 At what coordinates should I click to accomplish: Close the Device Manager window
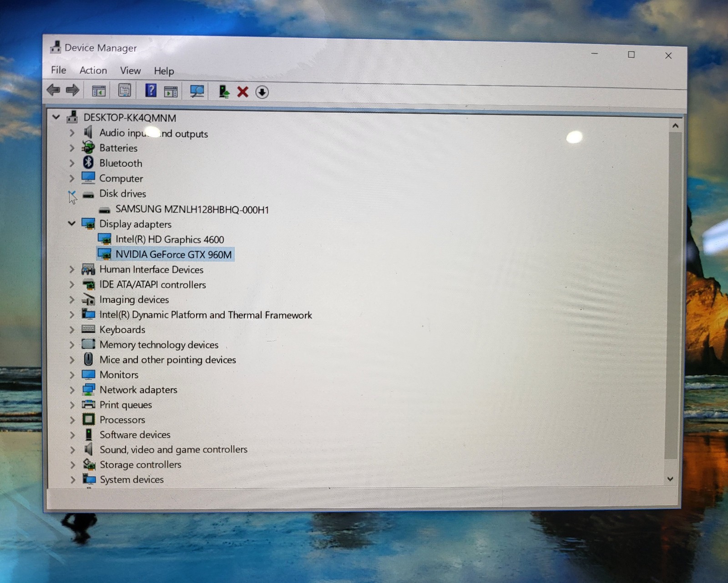(x=668, y=55)
